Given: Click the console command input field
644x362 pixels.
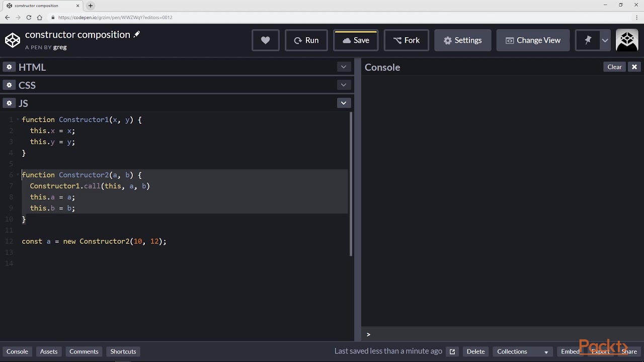Looking at the screenshot, I should click(503, 334).
